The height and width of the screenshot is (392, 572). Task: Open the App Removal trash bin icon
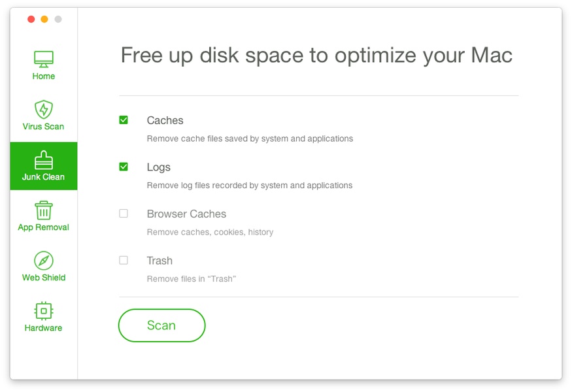(44, 210)
